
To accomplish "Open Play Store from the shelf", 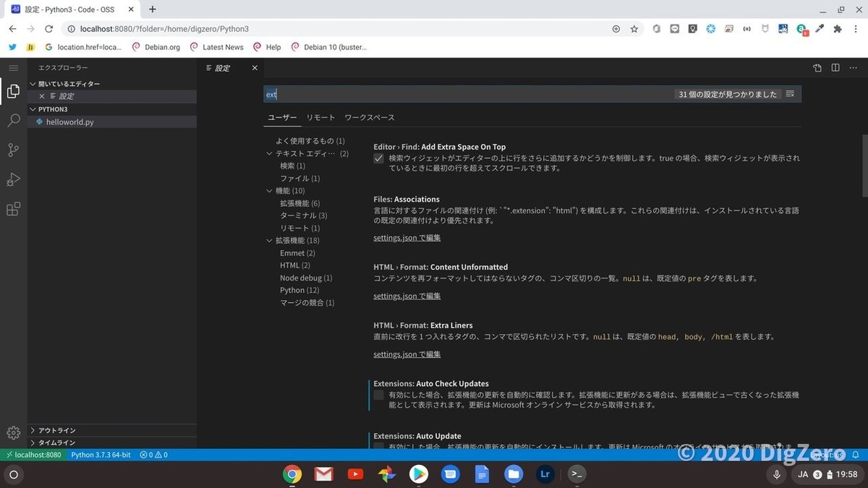I will click(x=419, y=474).
